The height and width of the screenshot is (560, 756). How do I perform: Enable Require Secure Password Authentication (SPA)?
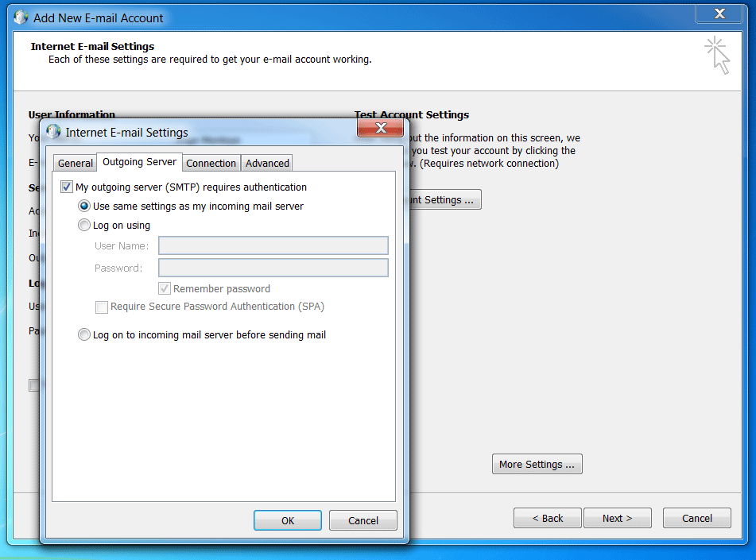(x=102, y=307)
